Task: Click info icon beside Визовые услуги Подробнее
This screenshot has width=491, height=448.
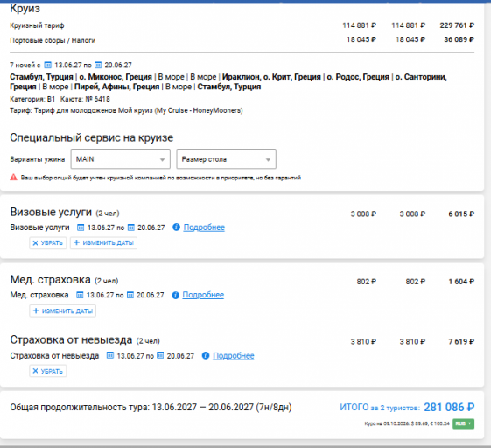Action: coord(176,227)
